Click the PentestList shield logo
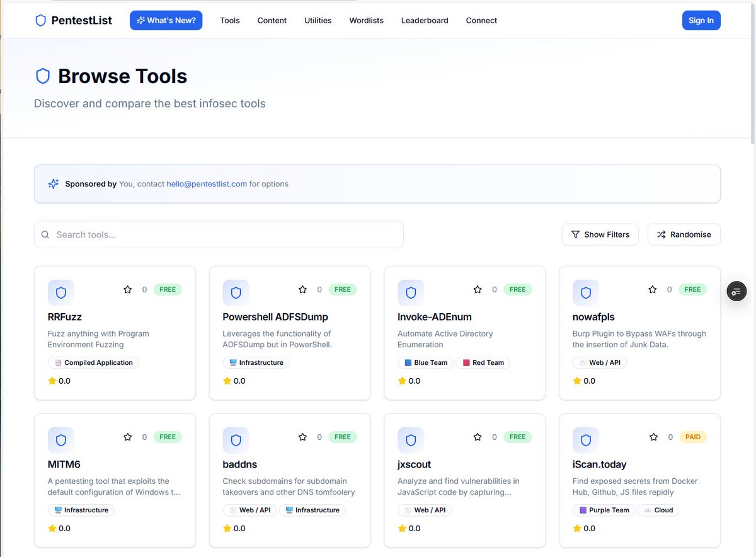 pyautogui.click(x=41, y=20)
